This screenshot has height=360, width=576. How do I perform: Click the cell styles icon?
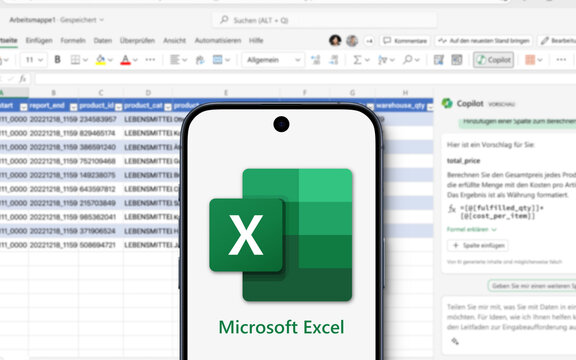[x=457, y=60]
